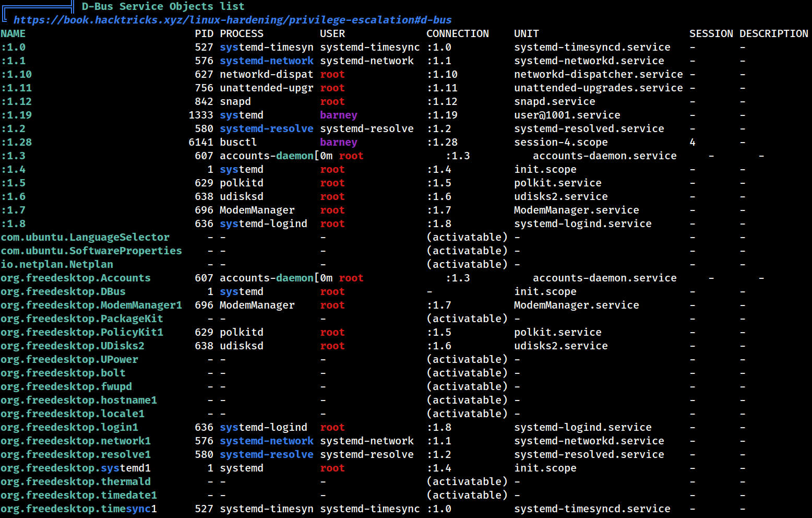Select user barney on busctl row

click(x=339, y=142)
